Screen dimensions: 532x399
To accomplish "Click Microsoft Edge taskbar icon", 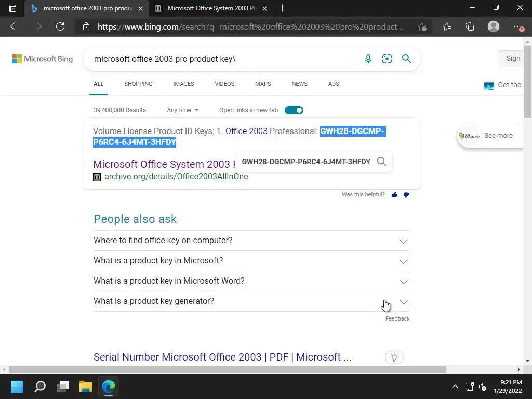I will (109, 387).
